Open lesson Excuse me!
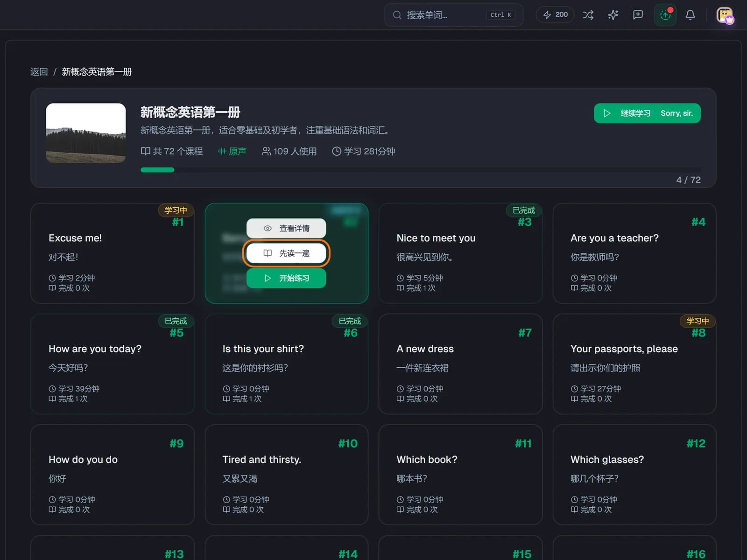747x560 pixels. 113,253
